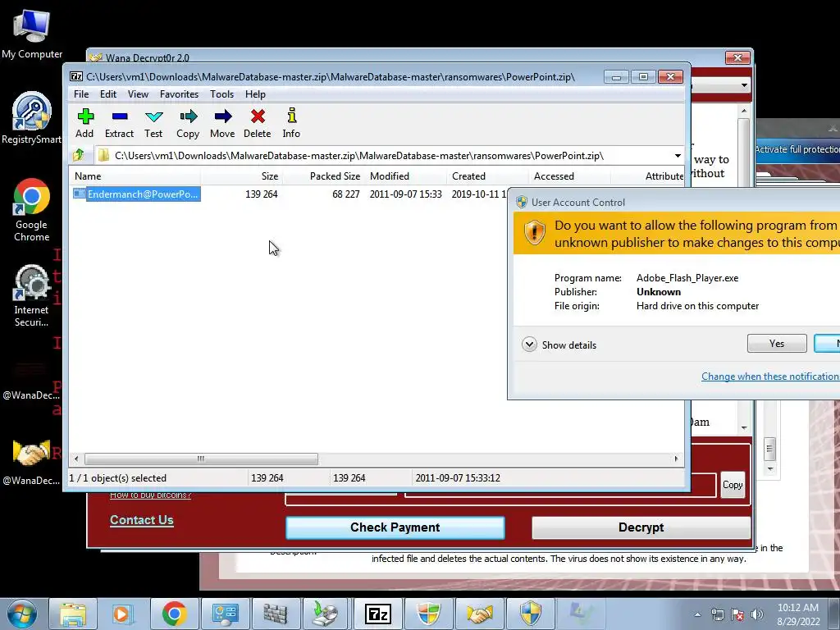This screenshot has width=840, height=630.
Task: Open Windows Media Player from taskbar
Action: click(x=123, y=614)
